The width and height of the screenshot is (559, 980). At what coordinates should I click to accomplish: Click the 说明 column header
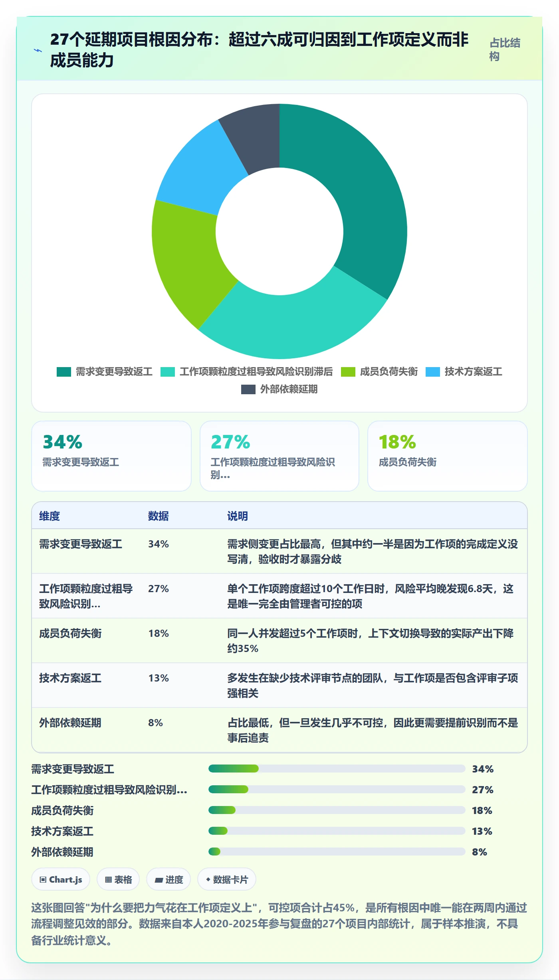coord(238,516)
